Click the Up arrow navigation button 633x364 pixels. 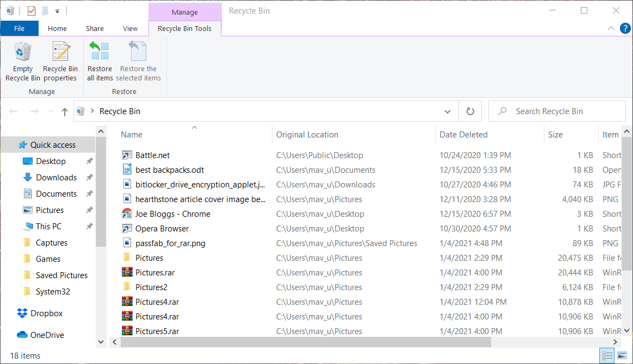65,112
